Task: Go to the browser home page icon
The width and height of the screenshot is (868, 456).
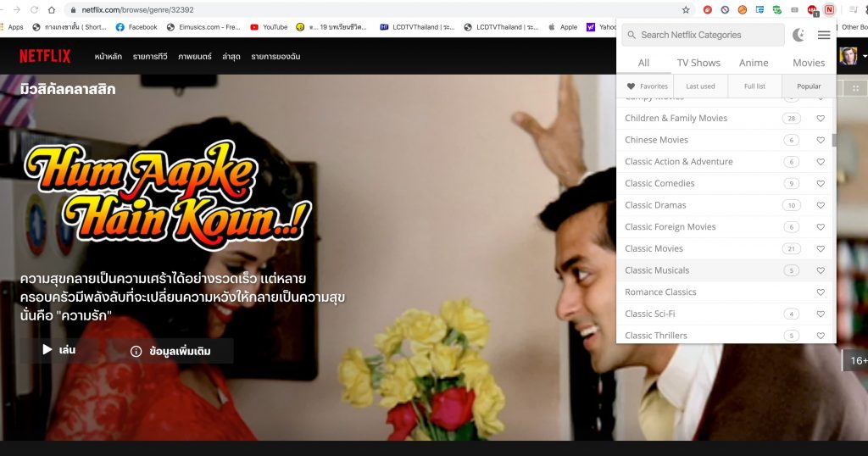Action: (x=52, y=10)
